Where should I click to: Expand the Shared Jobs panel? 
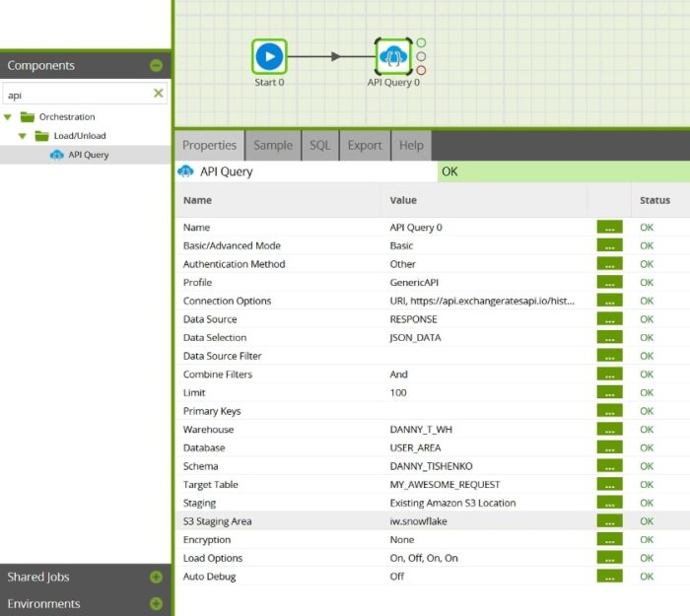point(156,577)
